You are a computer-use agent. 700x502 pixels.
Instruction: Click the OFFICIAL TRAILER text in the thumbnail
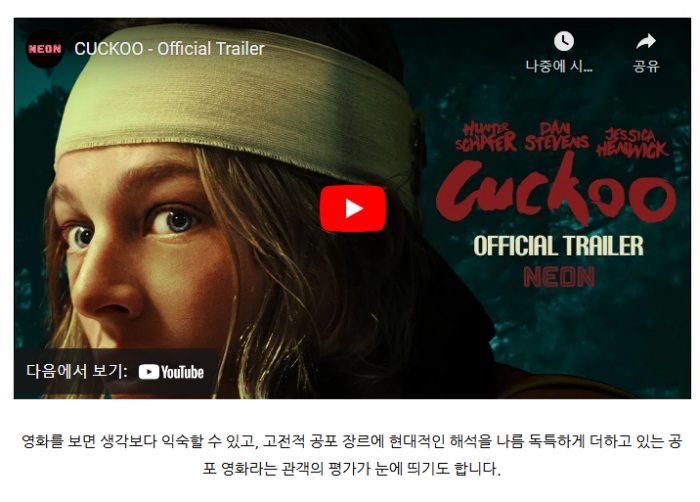(x=558, y=246)
